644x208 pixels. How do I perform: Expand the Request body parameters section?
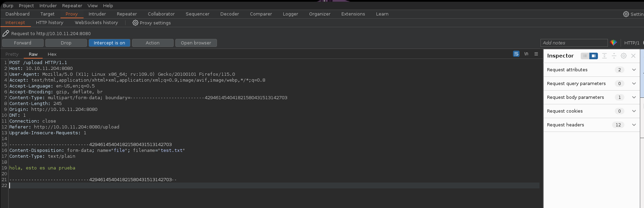pos(634,97)
